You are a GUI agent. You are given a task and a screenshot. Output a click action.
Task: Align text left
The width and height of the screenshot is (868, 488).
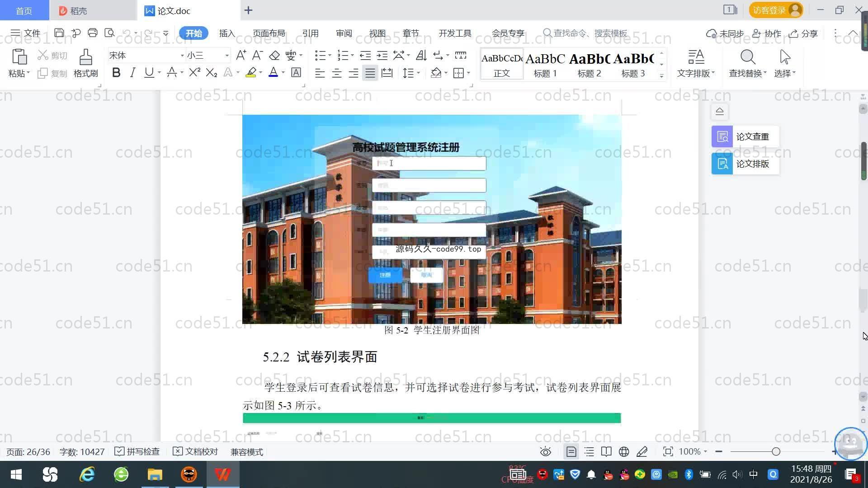[320, 73]
